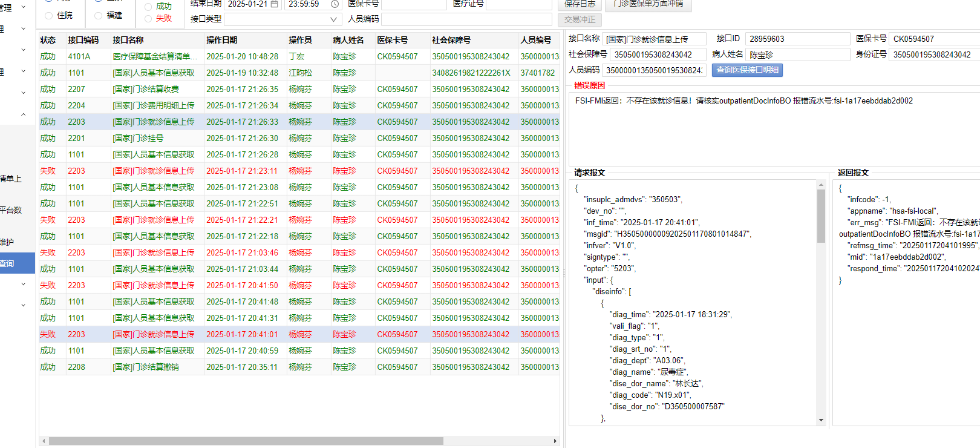Open the 维护 sidebar item
The width and height of the screenshot is (980, 448).
(x=7, y=242)
